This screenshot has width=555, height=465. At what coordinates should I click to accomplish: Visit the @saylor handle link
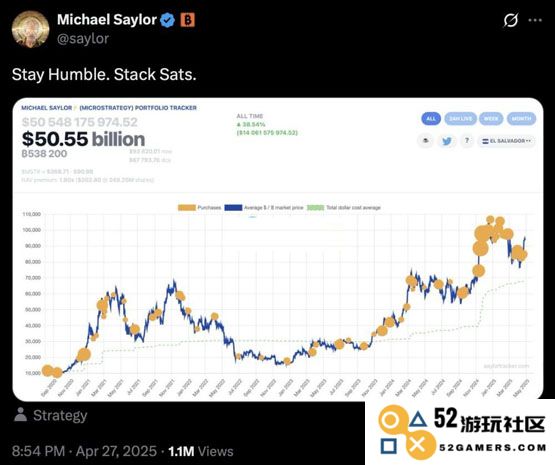(83, 38)
